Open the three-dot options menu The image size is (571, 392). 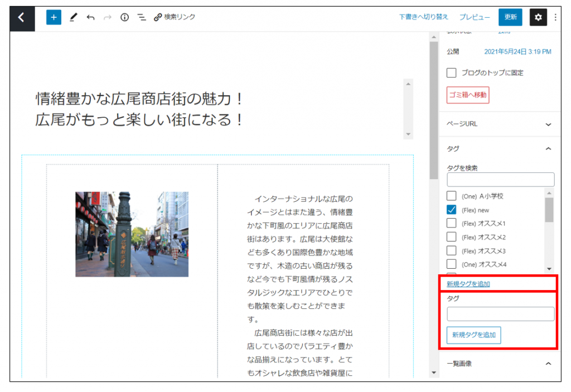point(555,17)
